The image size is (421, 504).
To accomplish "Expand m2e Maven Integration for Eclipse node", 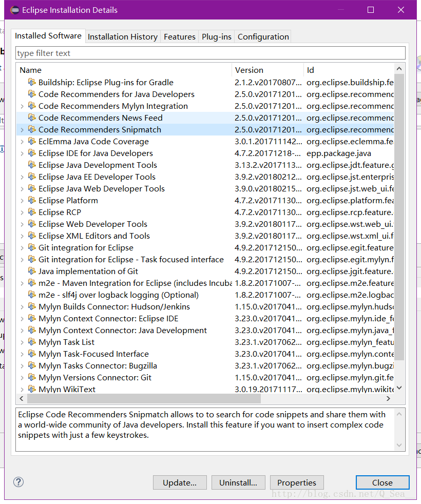I will point(22,283).
